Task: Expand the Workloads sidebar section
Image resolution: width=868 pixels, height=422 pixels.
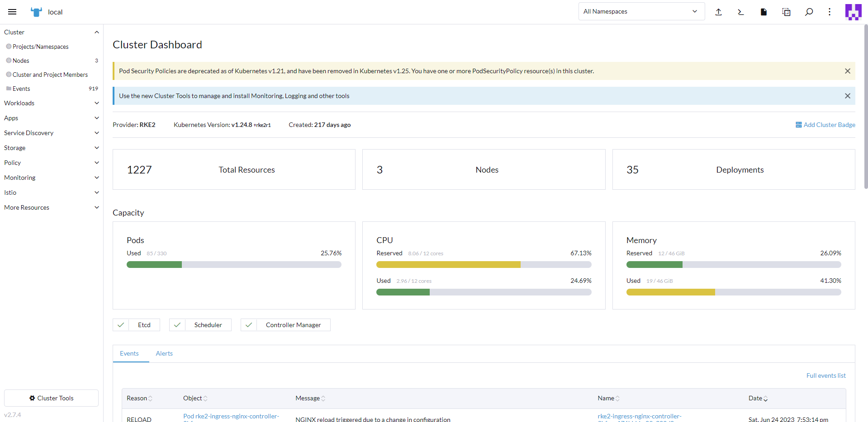Action: tap(51, 103)
